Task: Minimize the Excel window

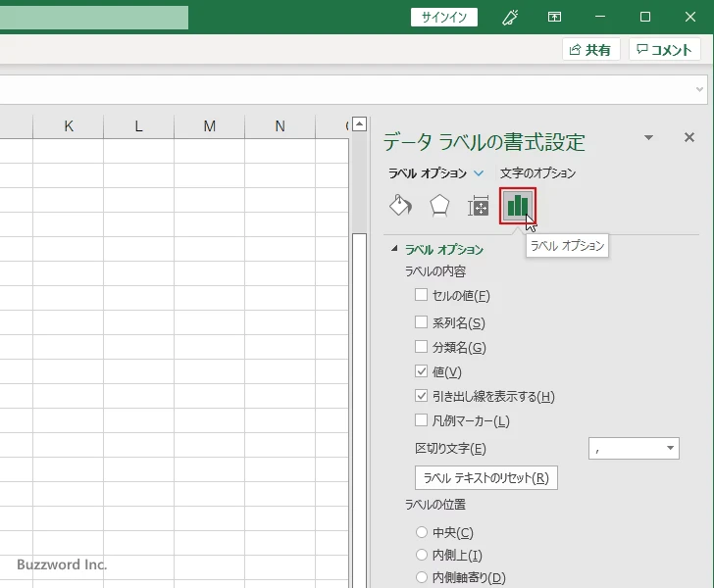Action: [600, 17]
